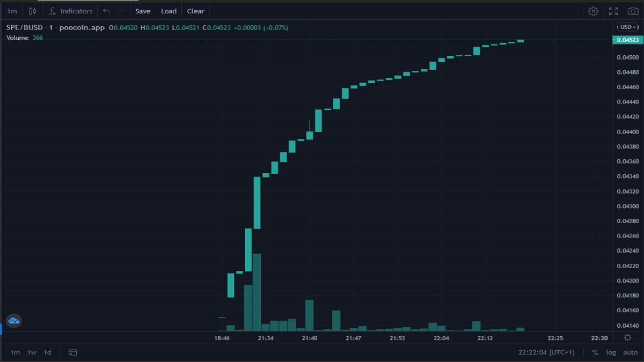Image resolution: width=644 pixels, height=362 pixels.
Task: Click the 0.04140 price axis label
Action: (x=627, y=325)
